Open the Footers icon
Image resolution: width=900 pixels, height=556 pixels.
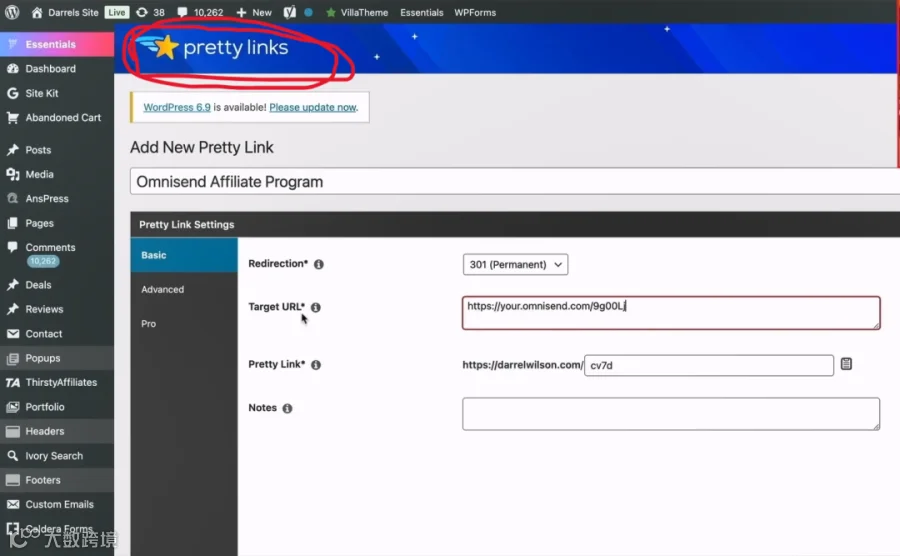(13, 480)
